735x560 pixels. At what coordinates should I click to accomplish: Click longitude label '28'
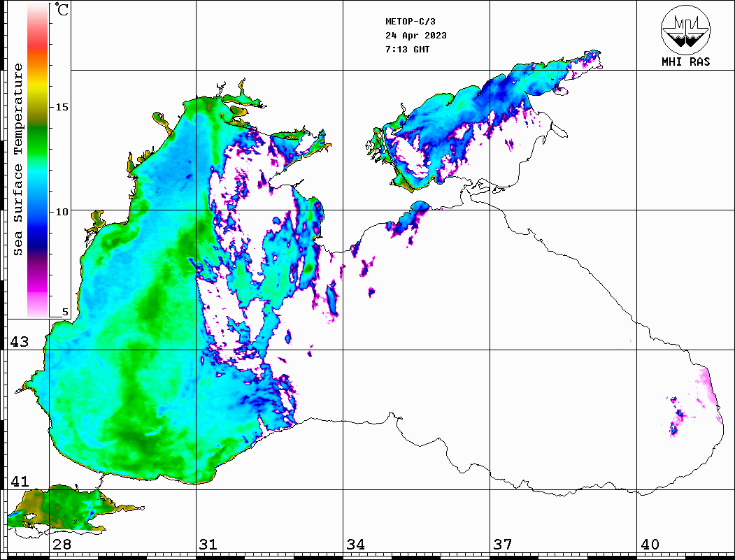tap(62, 545)
